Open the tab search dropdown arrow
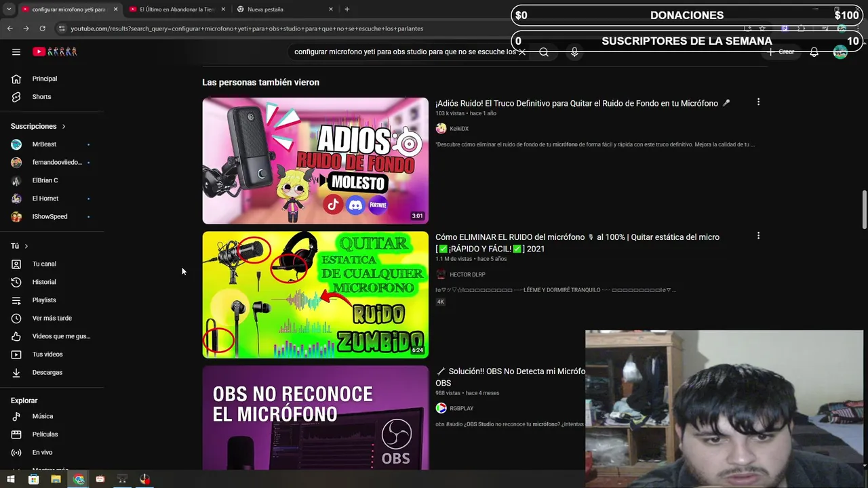The width and height of the screenshot is (868, 488). pyautogui.click(x=9, y=9)
